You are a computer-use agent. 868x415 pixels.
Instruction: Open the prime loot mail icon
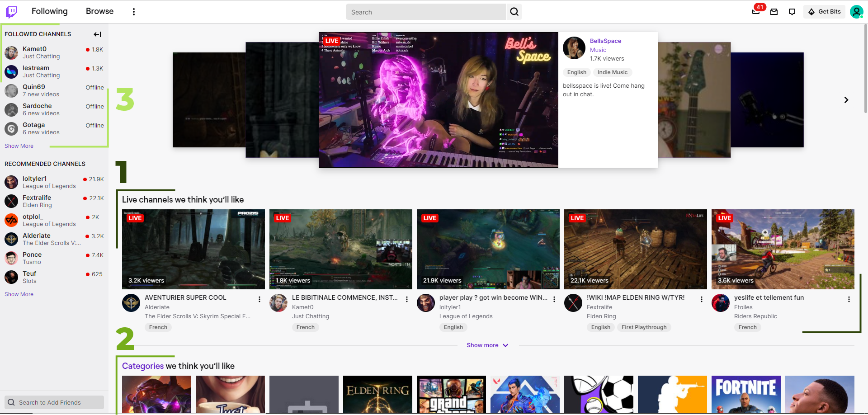tap(774, 12)
